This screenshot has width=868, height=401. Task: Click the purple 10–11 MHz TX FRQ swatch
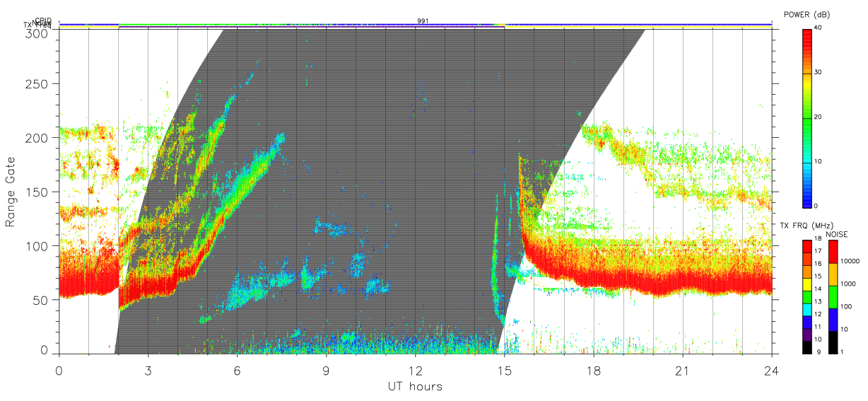(807, 335)
